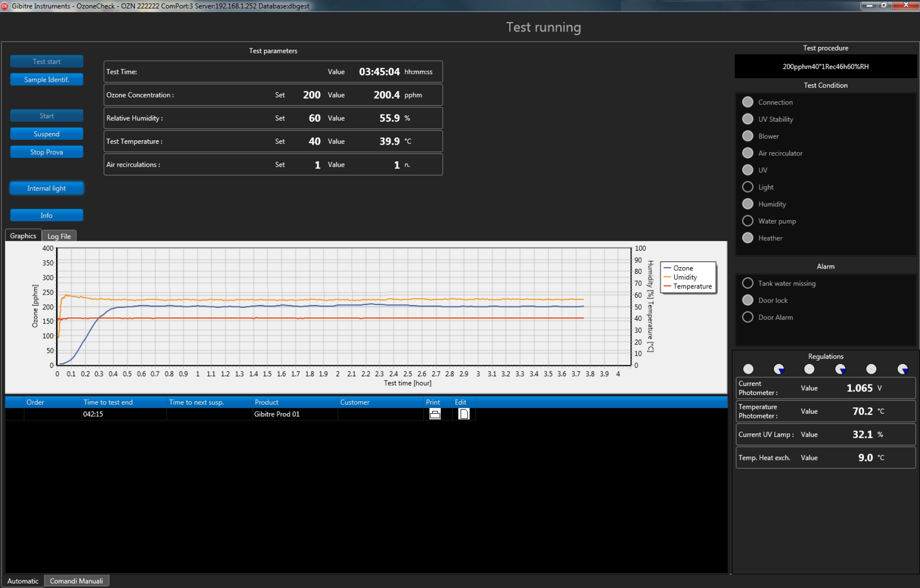Select the Graphics tab

click(x=23, y=236)
